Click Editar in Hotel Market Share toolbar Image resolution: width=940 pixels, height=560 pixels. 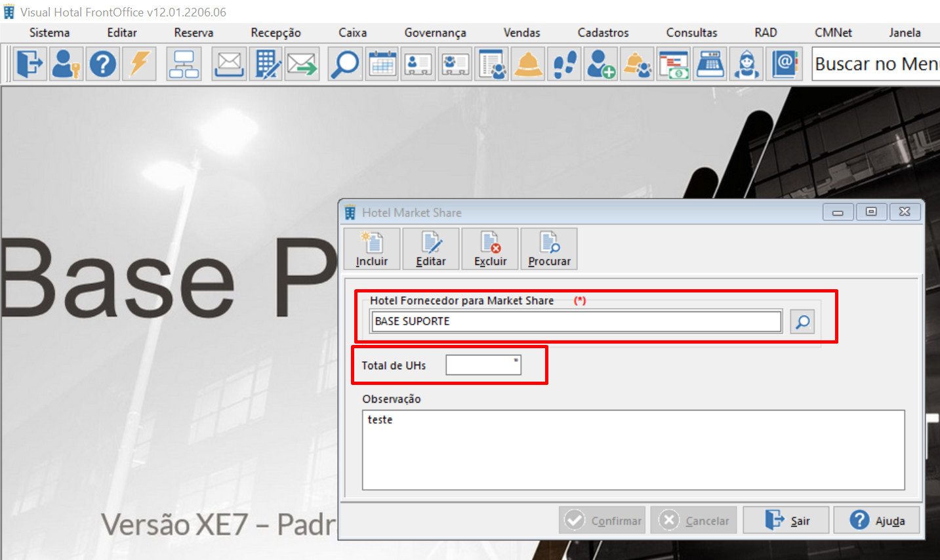(x=431, y=249)
